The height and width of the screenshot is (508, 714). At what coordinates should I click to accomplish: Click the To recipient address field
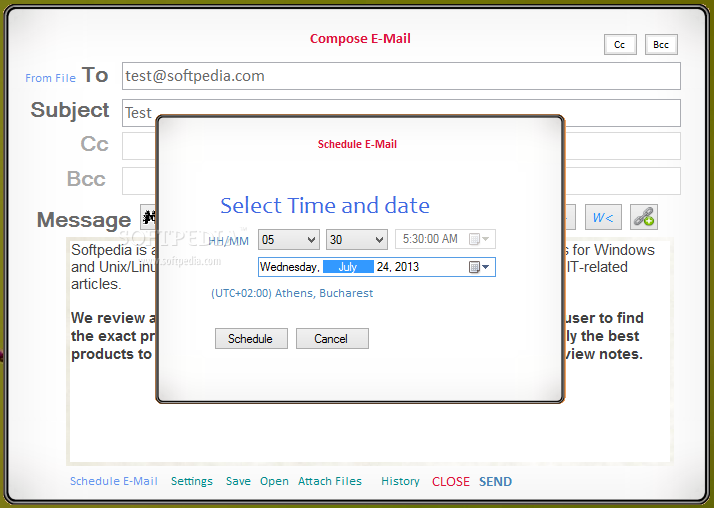pos(401,76)
